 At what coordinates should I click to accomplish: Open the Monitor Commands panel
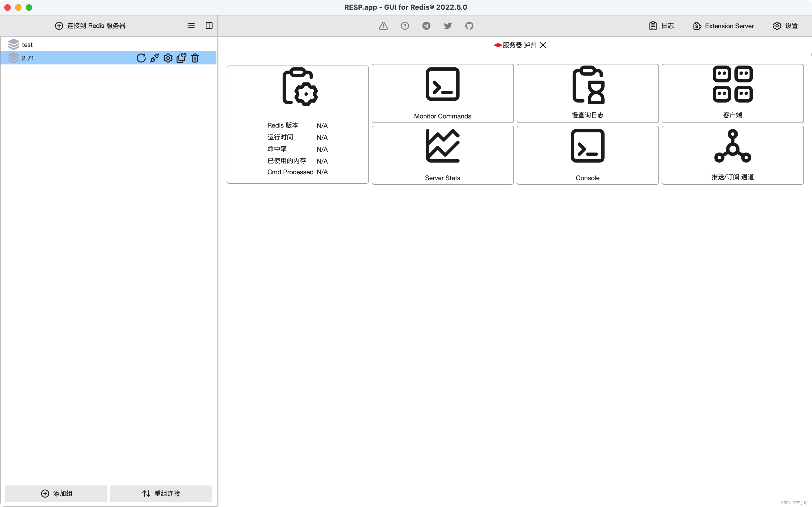coord(442,93)
